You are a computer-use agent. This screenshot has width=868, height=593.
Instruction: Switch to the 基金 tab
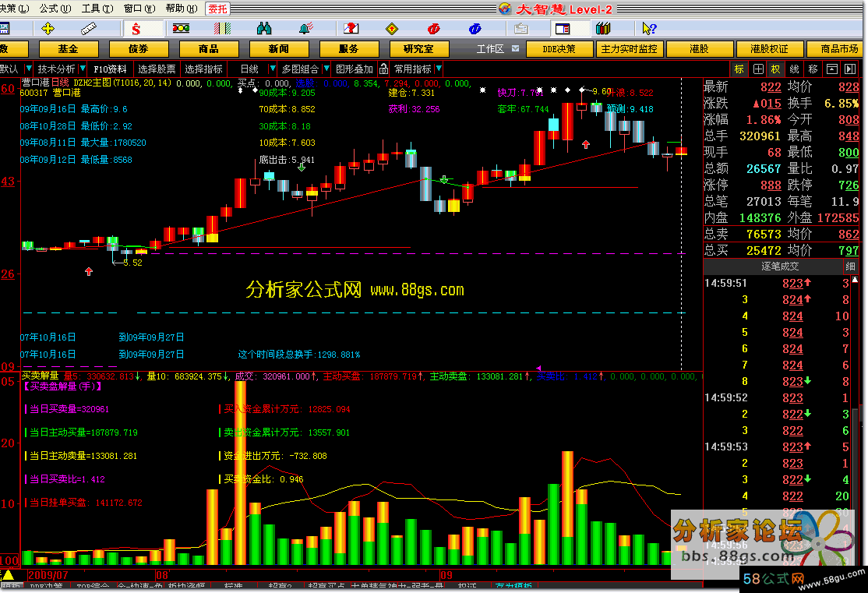[x=68, y=49]
